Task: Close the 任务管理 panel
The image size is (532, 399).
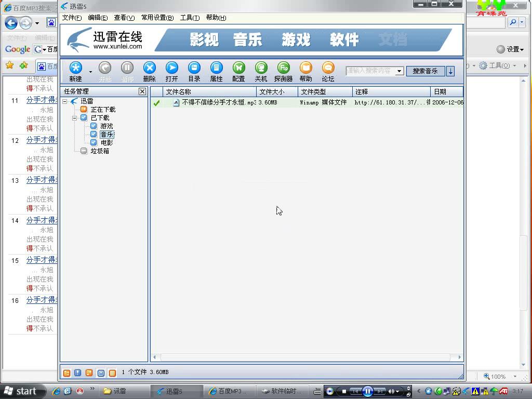Action: (x=142, y=91)
